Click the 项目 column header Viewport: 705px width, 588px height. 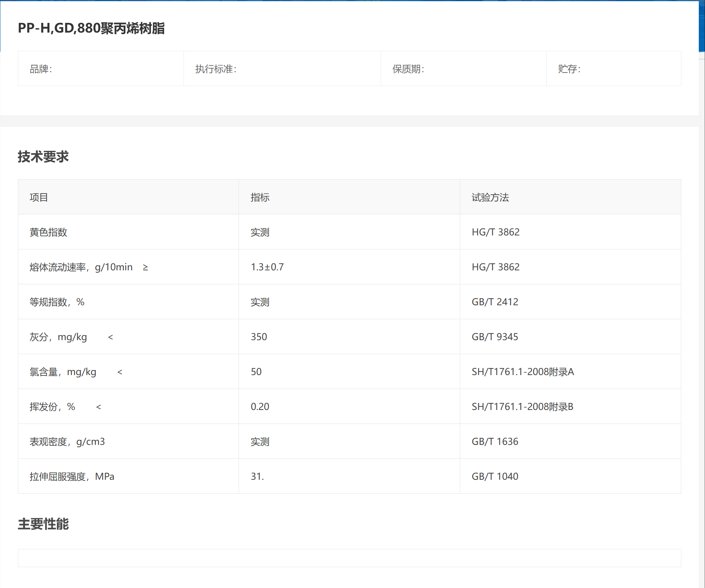[x=39, y=197]
